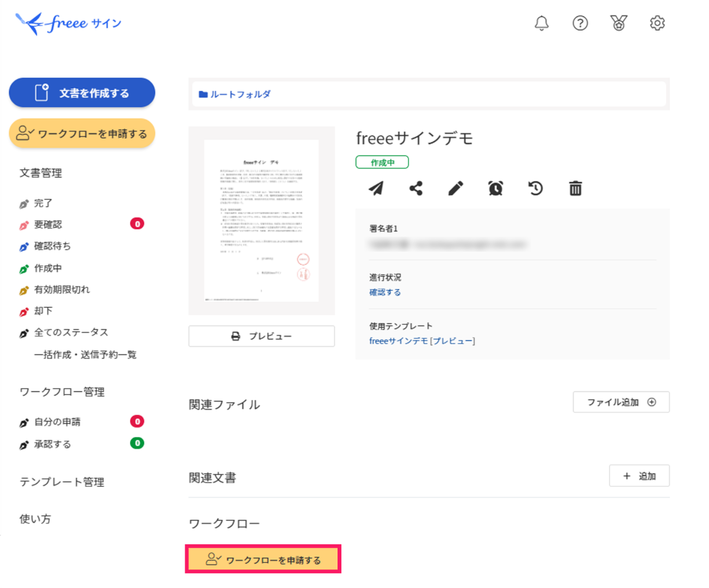Viewport: 709px width, 588px height.
Task: Click the folder icon next to ルートフォルダ
Action: (x=203, y=94)
